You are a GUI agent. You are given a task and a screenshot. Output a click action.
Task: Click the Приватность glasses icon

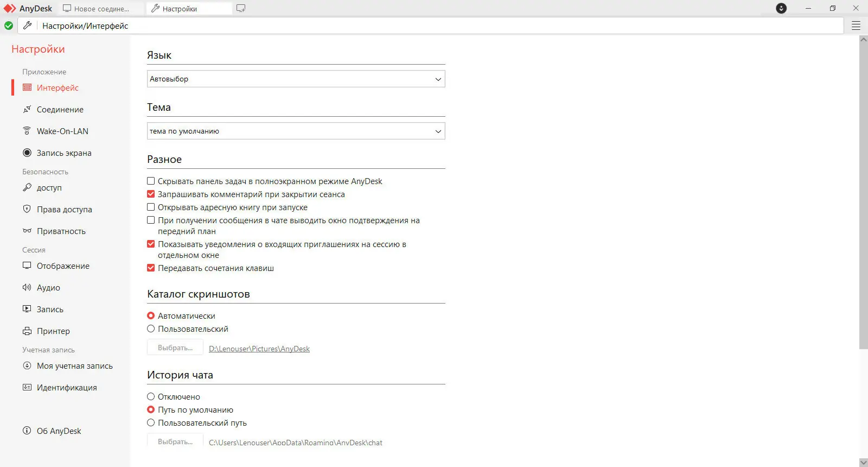27,231
